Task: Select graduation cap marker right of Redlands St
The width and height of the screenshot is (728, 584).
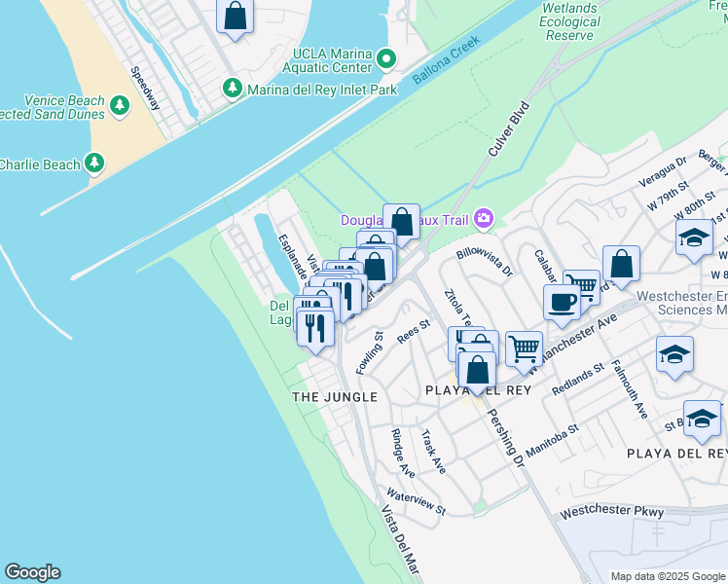Action: pos(675,355)
